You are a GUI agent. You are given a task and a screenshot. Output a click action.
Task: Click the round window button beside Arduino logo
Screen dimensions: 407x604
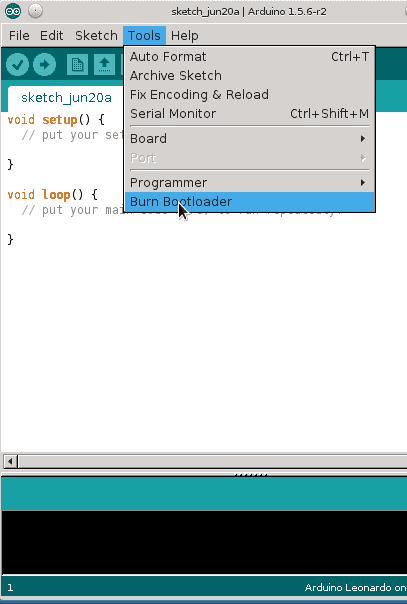(x=35, y=11)
